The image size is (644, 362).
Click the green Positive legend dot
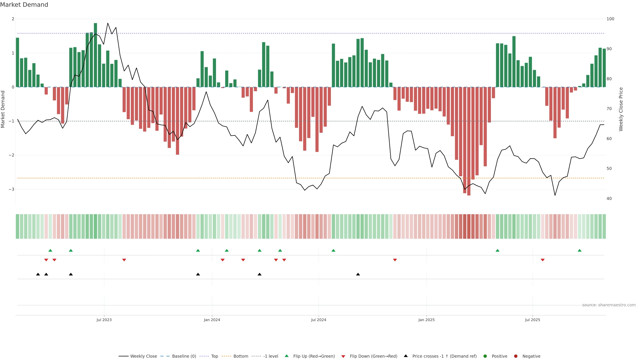(x=485, y=356)
